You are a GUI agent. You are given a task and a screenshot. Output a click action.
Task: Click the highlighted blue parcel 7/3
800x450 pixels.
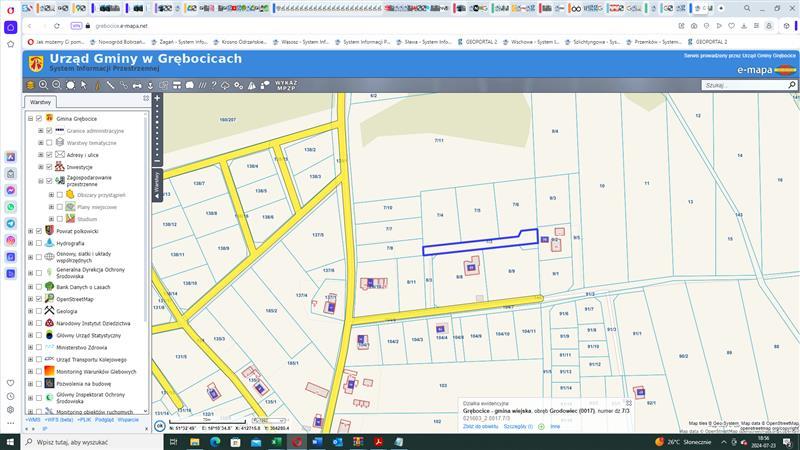tap(480, 244)
